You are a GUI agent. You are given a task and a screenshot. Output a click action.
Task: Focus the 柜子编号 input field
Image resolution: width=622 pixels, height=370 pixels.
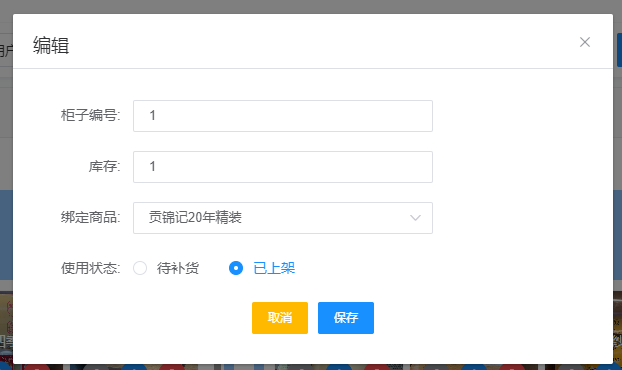pos(283,116)
